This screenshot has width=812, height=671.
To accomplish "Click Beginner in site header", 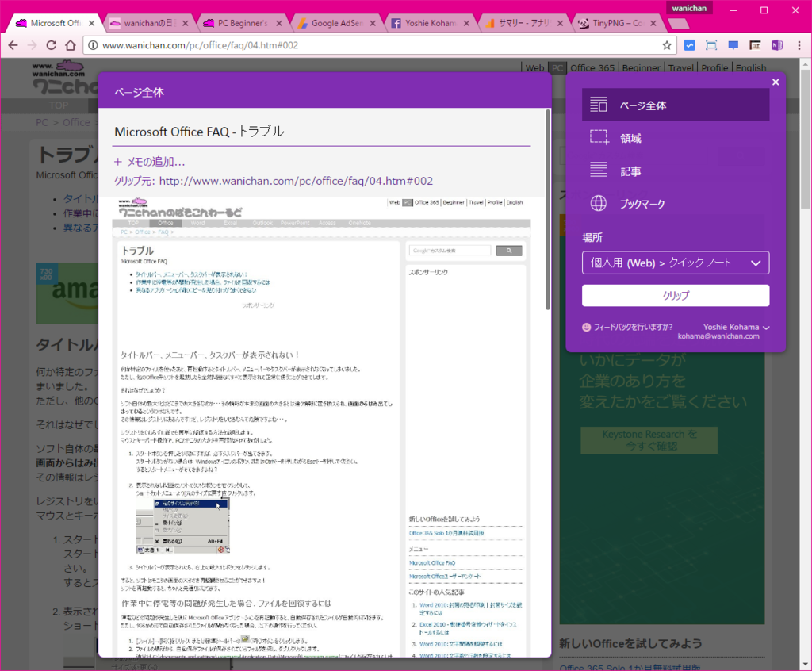I will tap(641, 68).
